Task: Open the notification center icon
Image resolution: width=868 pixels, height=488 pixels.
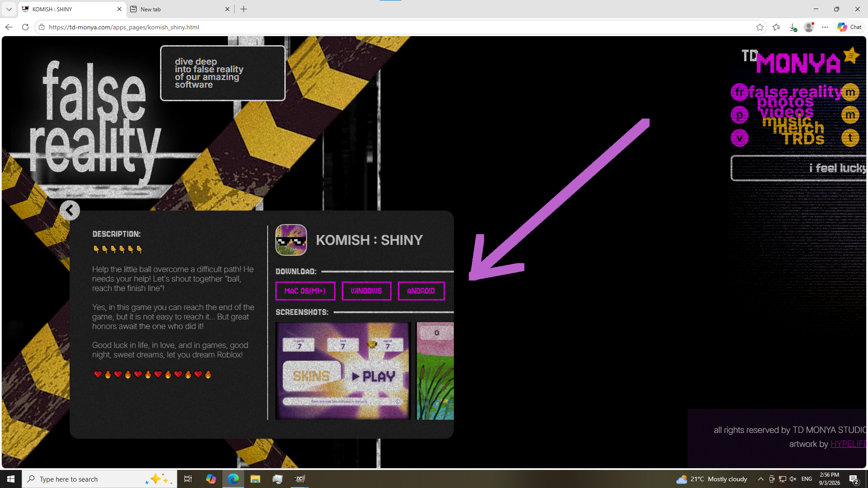Action: coord(854,479)
